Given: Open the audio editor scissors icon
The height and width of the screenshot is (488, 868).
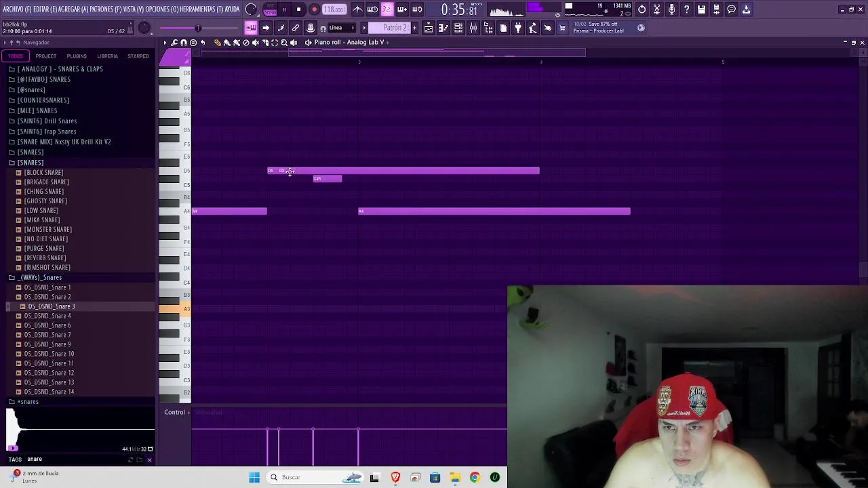Looking at the screenshot, I should (x=656, y=9).
